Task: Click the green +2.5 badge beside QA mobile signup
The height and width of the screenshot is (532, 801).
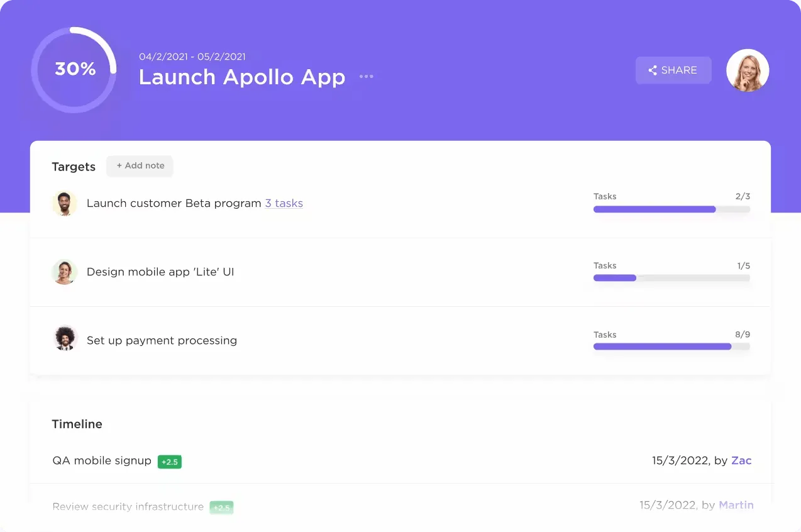Action: [170, 462]
